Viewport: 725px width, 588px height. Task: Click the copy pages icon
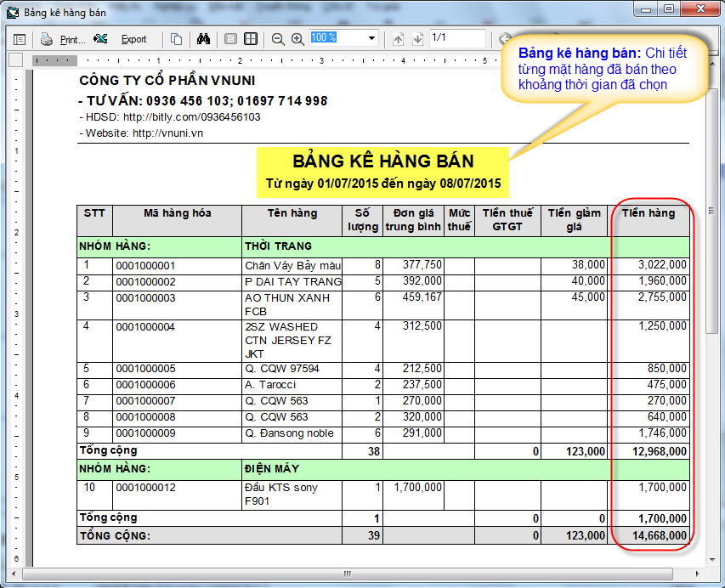coord(176,39)
